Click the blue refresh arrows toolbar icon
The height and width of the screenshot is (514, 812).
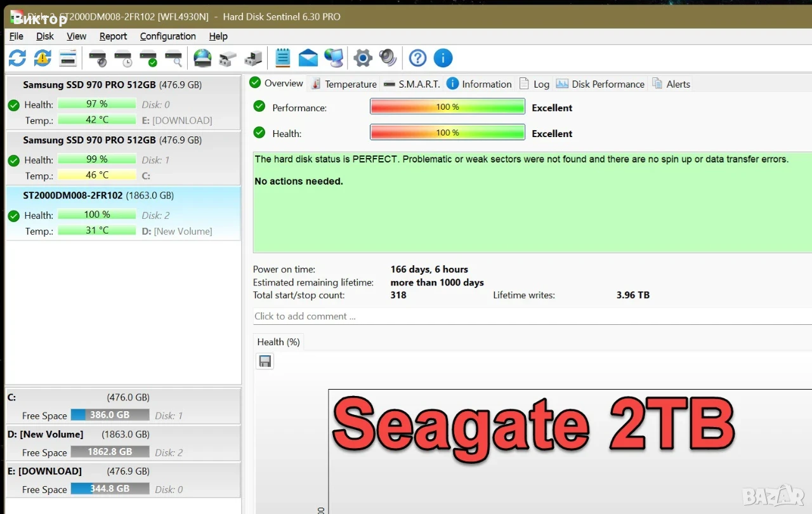pos(17,58)
